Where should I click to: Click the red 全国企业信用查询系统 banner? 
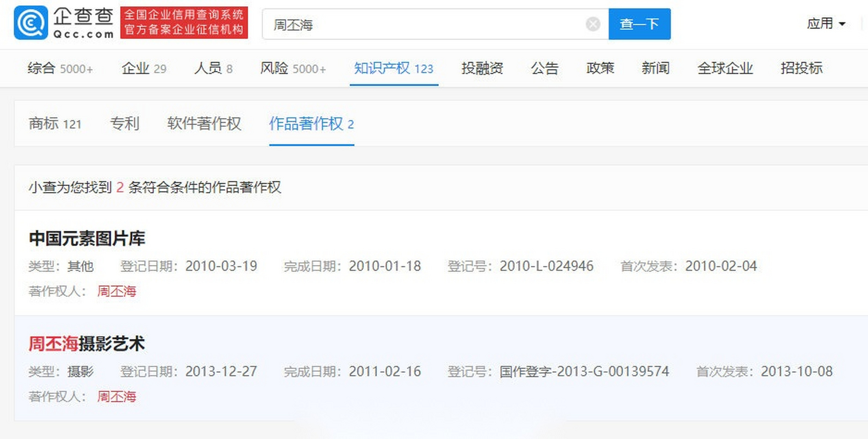184,23
